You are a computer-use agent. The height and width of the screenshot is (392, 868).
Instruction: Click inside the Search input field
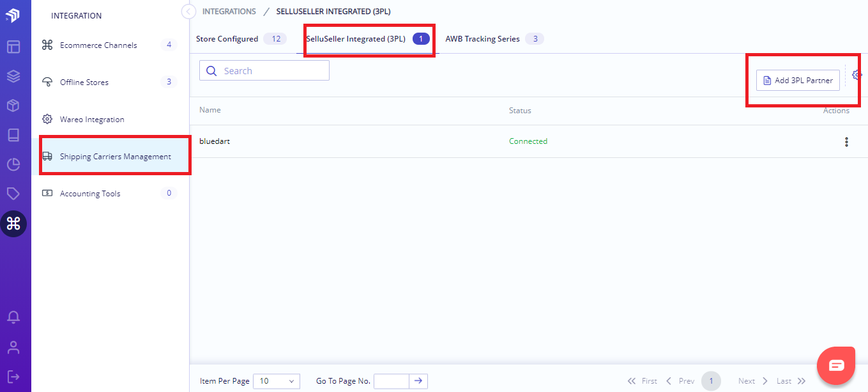pyautogui.click(x=264, y=70)
